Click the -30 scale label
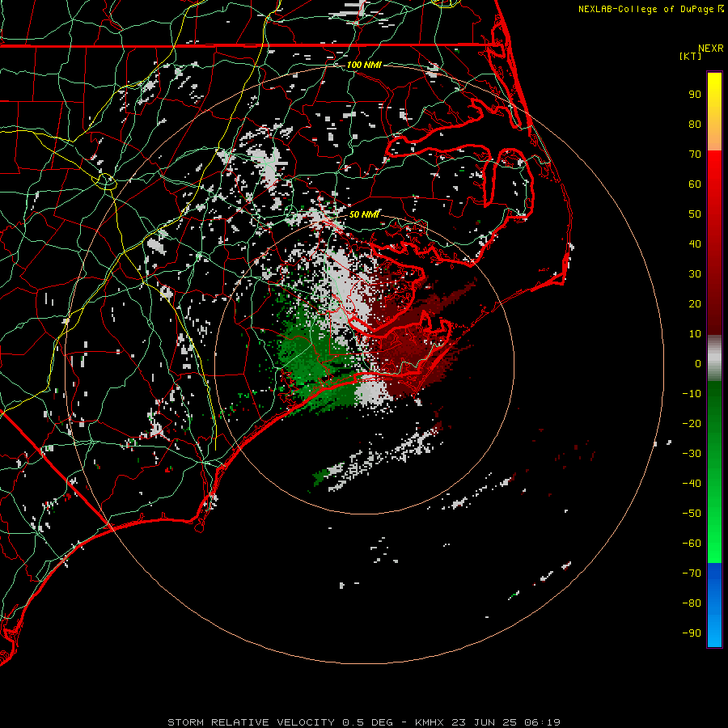 (x=692, y=454)
